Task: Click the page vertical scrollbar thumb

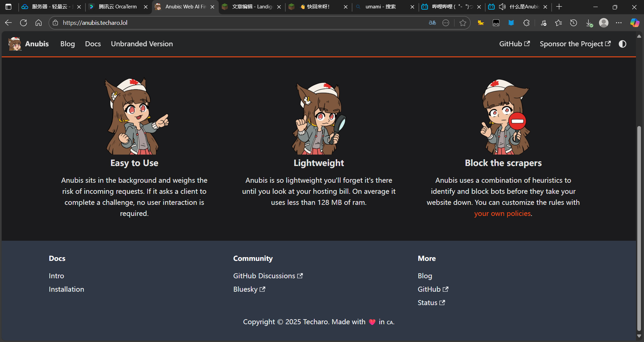Action: pyautogui.click(x=639, y=228)
